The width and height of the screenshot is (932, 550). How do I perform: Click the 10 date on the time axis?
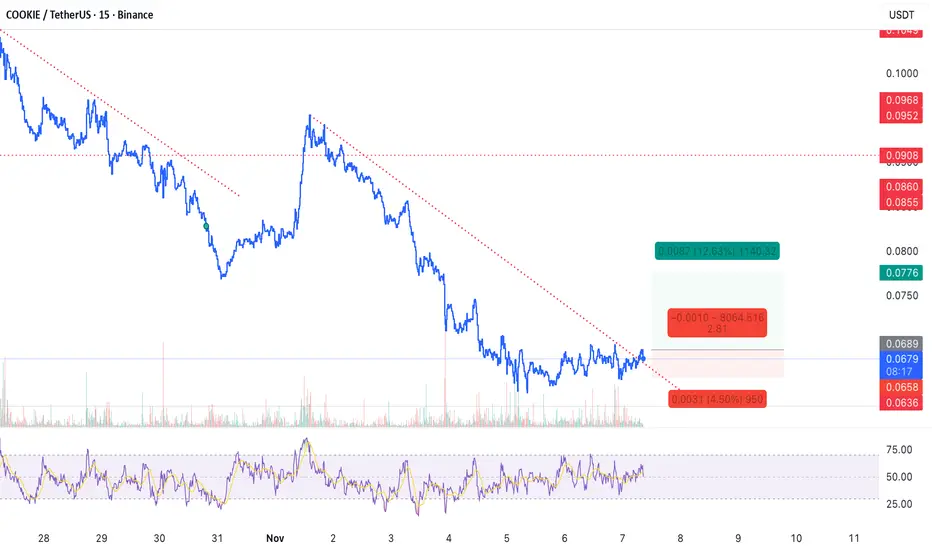point(796,538)
